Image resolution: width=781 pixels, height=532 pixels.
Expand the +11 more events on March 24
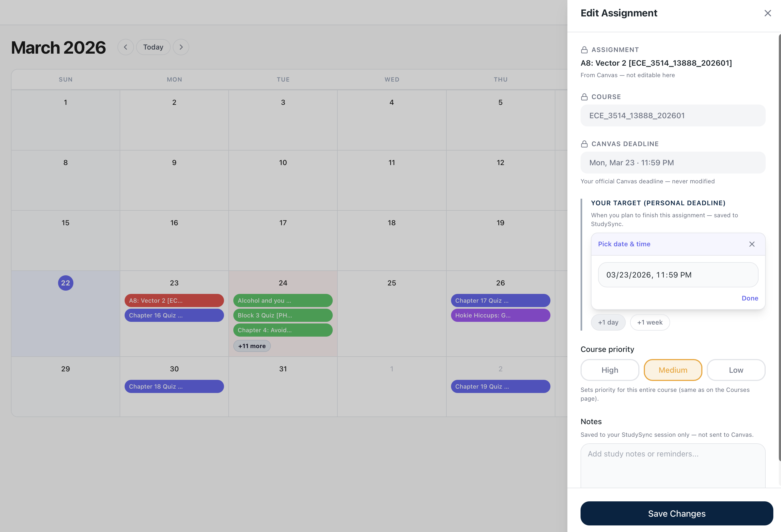click(252, 346)
